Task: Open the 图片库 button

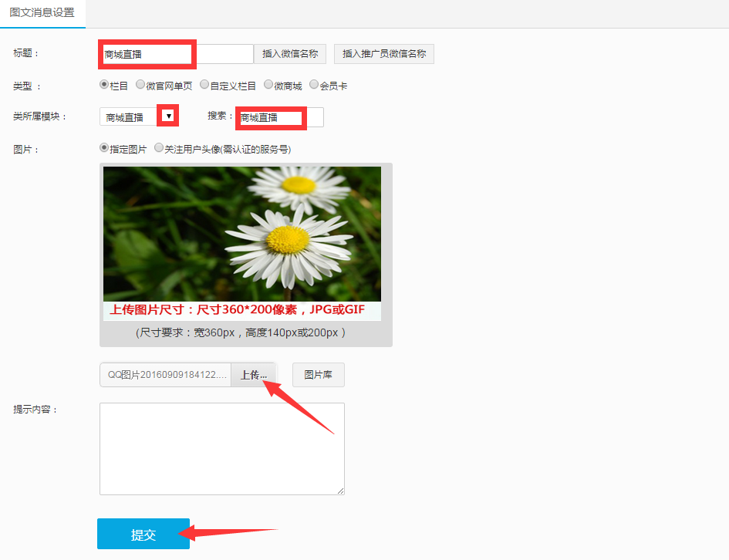Action: (319, 375)
